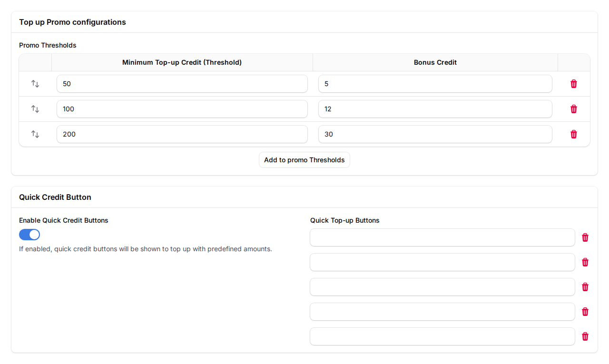Click the Bonus Credit field containing 12
This screenshot has width=609, height=364.
[x=435, y=109]
